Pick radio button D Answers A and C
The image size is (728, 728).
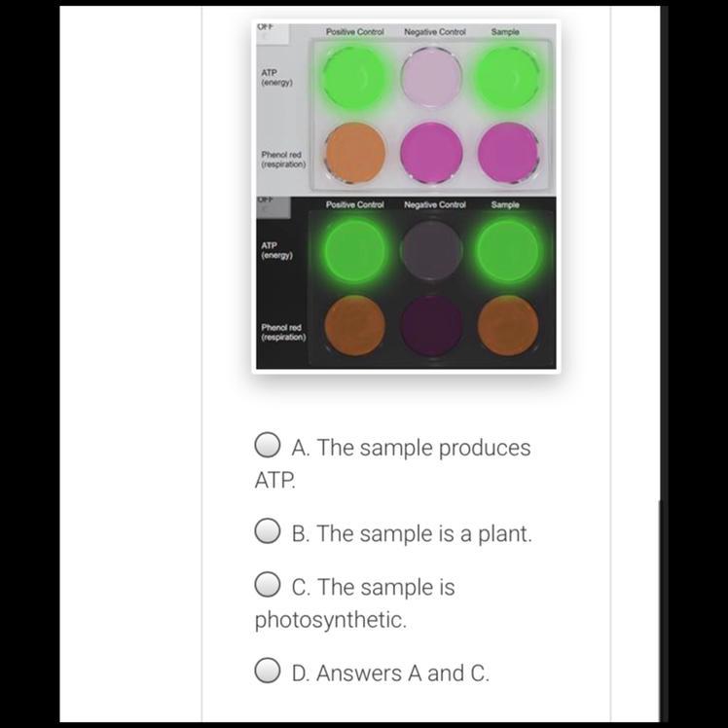[x=268, y=670]
